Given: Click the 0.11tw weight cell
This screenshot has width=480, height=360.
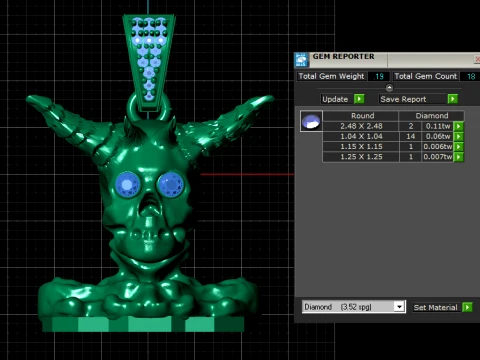Looking at the screenshot, I should pyautogui.click(x=438, y=126).
